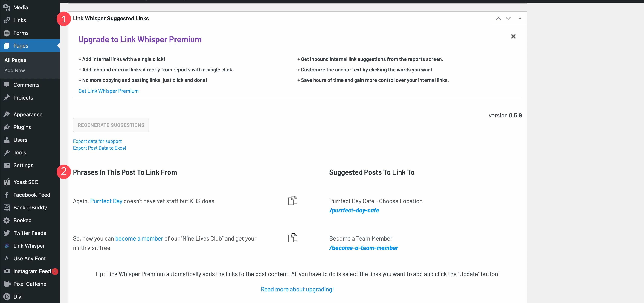Click the Yoast SEO icon in sidebar
Viewport: 644px width, 303px height.
point(7,182)
